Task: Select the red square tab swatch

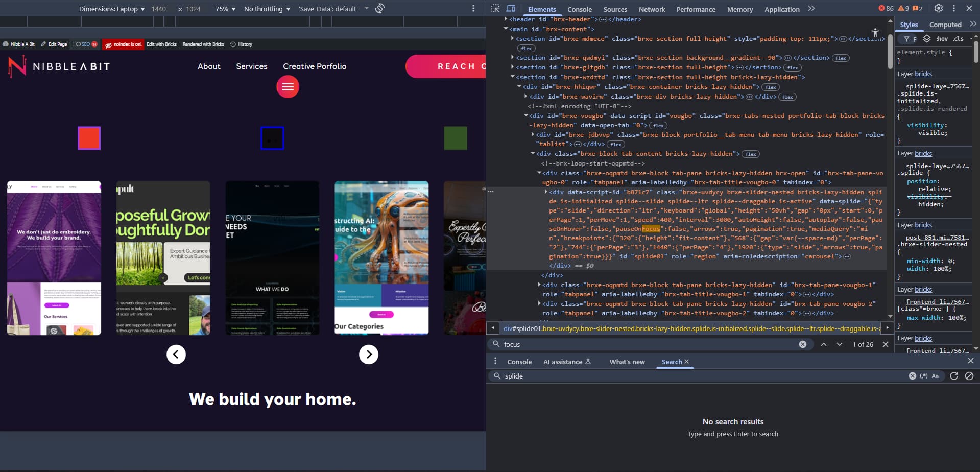Action: tap(89, 138)
